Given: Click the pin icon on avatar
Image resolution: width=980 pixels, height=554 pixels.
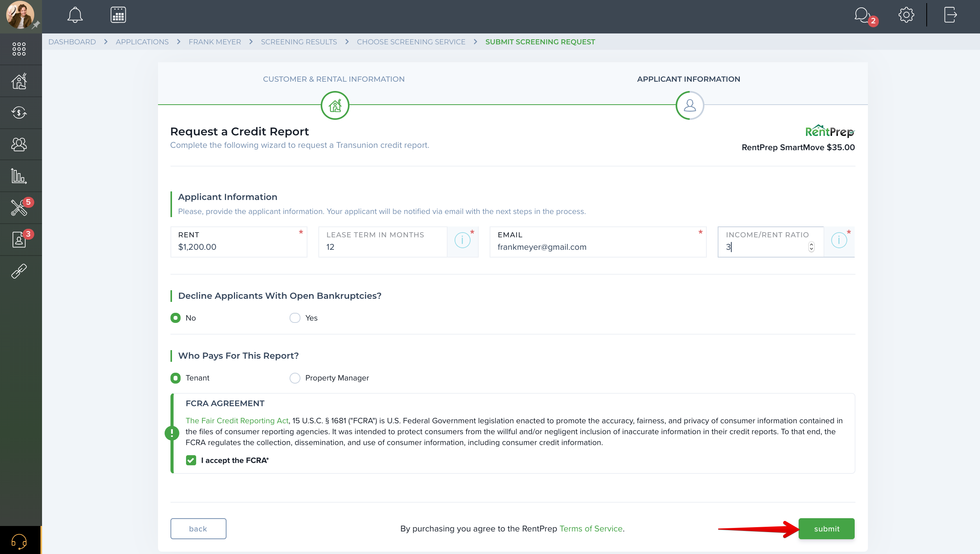Looking at the screenshot, I should tap(36, 25).
